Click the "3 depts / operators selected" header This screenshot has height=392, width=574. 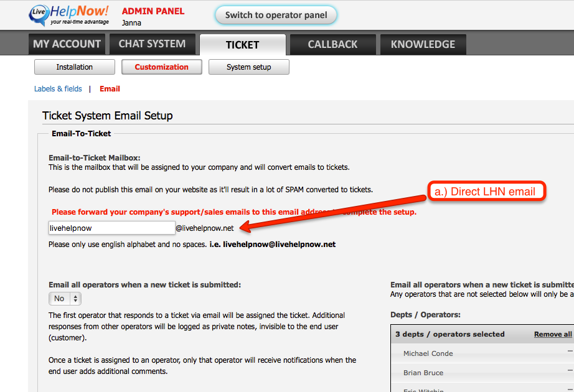point(450,334)
